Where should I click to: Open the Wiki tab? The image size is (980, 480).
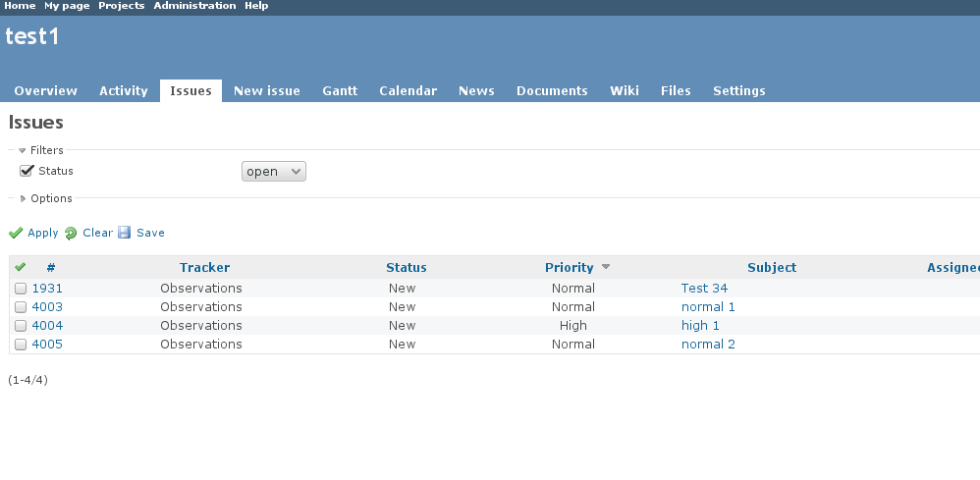625,91
